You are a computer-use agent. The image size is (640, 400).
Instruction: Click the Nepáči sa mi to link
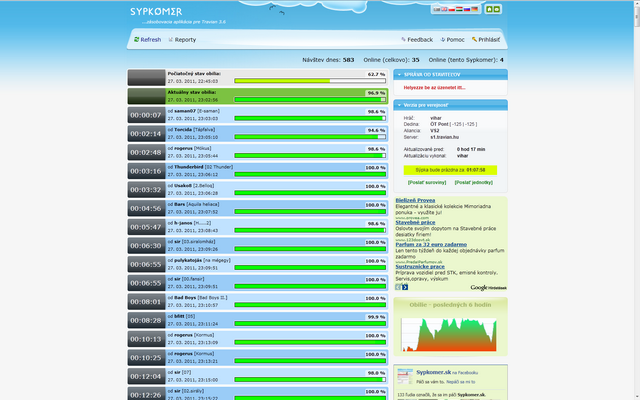[461, 382]
